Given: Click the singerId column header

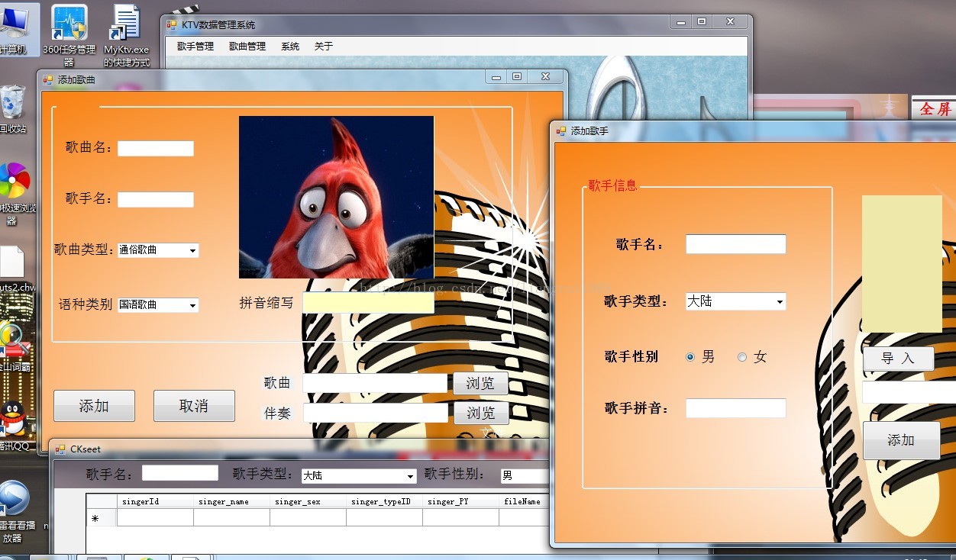Looking at the screenshot, I should pyautogui.click(x=155, y=501).
